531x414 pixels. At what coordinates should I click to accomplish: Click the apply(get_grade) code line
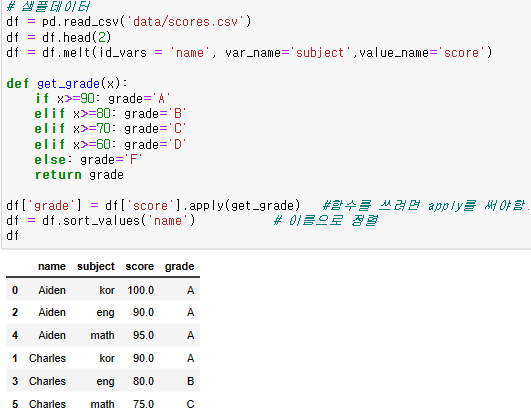153,205
